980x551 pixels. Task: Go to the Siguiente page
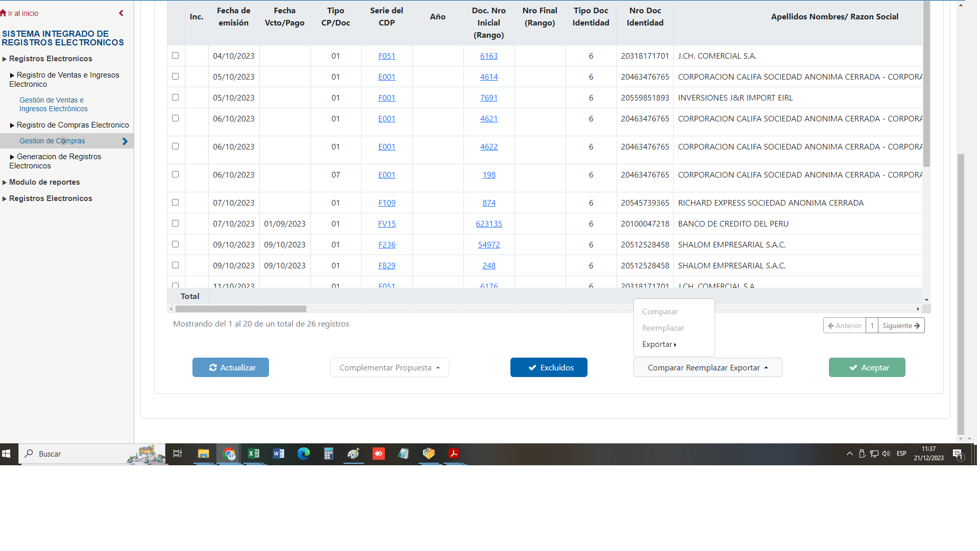pos(901,325)
